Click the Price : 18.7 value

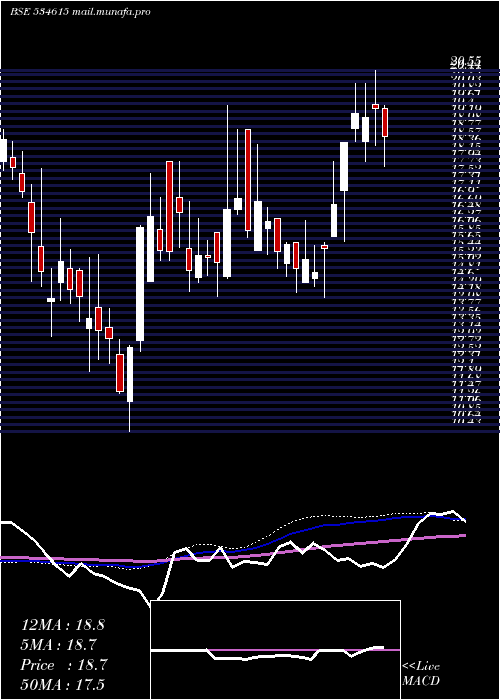[x=64, y=665]
